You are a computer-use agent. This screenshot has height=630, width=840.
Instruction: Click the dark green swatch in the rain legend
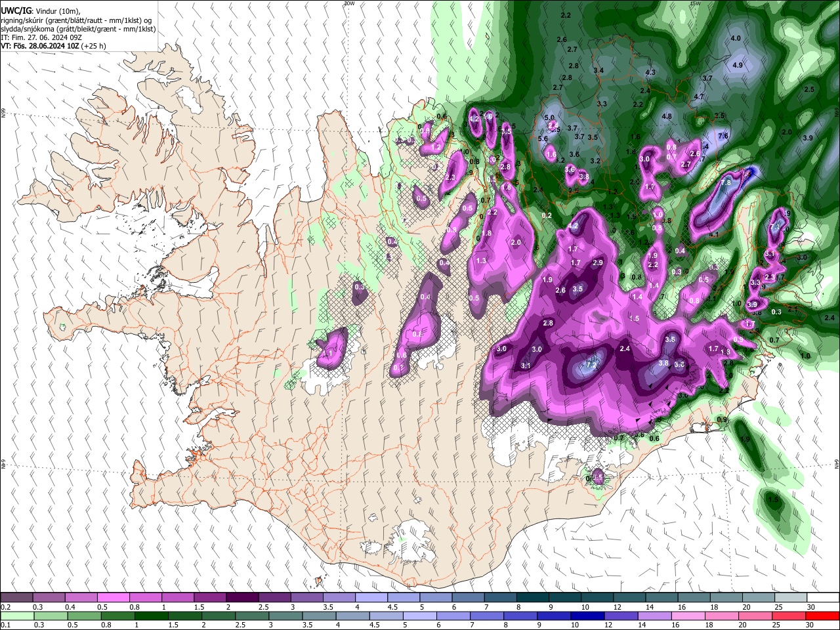click(x=152, y=616)
